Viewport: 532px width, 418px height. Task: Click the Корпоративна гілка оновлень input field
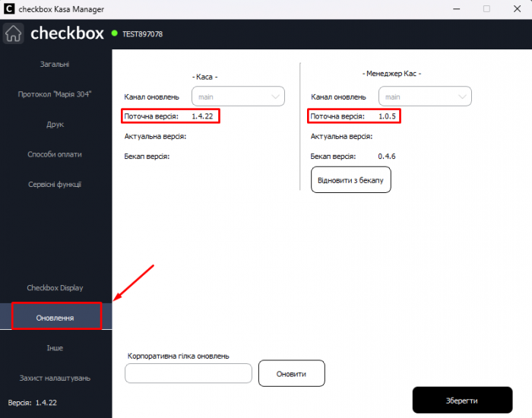point(188,373)
